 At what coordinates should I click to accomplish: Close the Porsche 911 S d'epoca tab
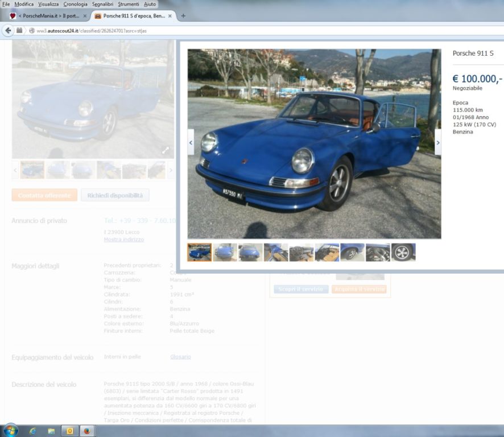click(170, 16)
